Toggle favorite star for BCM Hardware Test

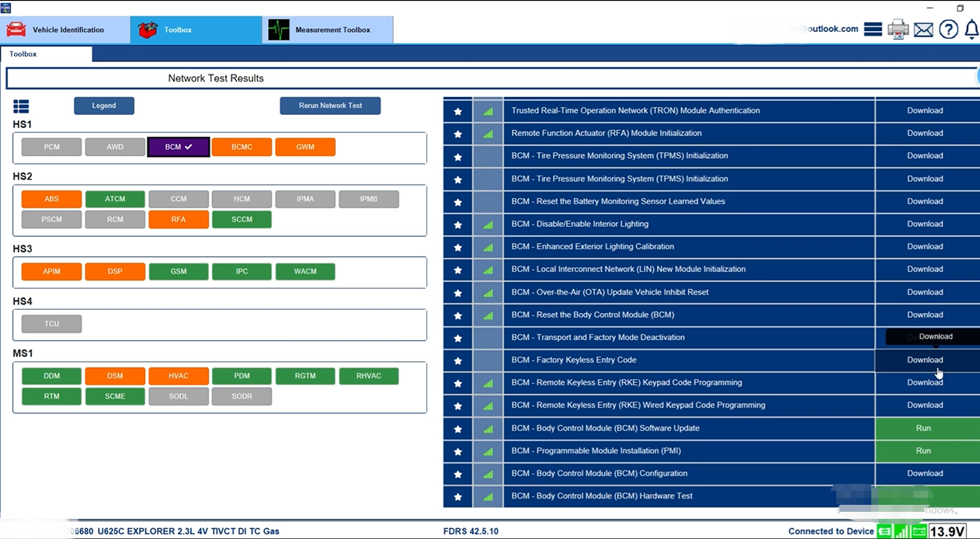(457, 496)
